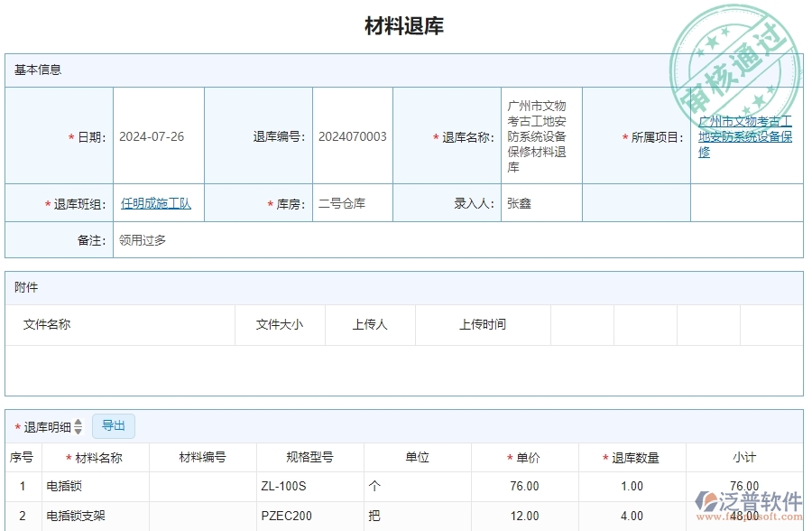
Task: Click the red asterisk next to 单价
Action: [x=508, y=458]
